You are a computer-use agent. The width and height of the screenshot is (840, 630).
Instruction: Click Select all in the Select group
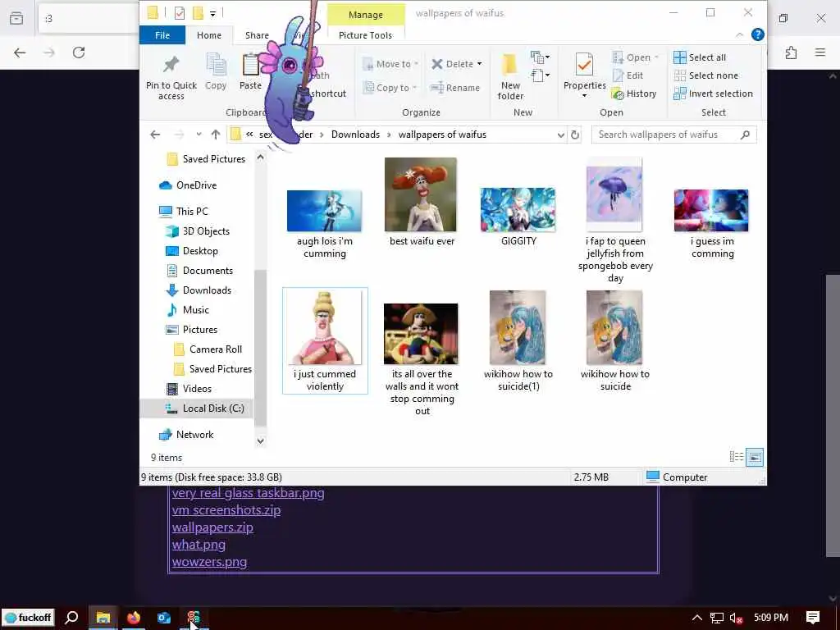pos(700,57)
